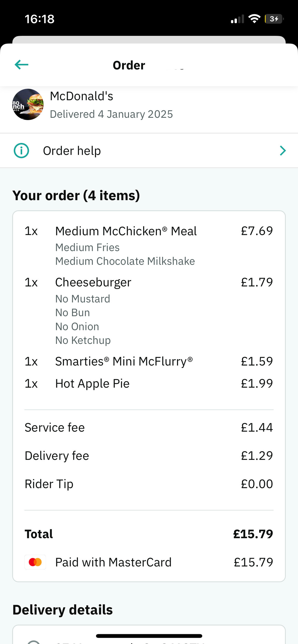Select the Cheeseburger order item
Viewport: 298px width, 644px height.
click(93, 282)
